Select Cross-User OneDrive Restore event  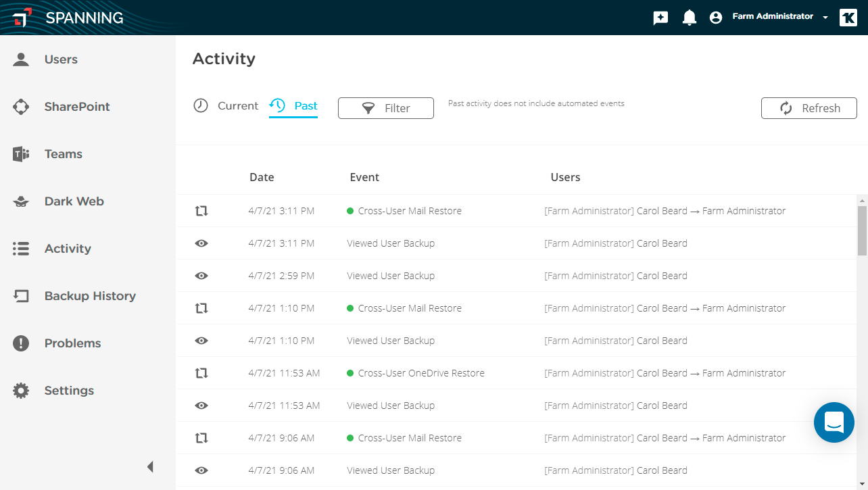[x=421, y=373]
